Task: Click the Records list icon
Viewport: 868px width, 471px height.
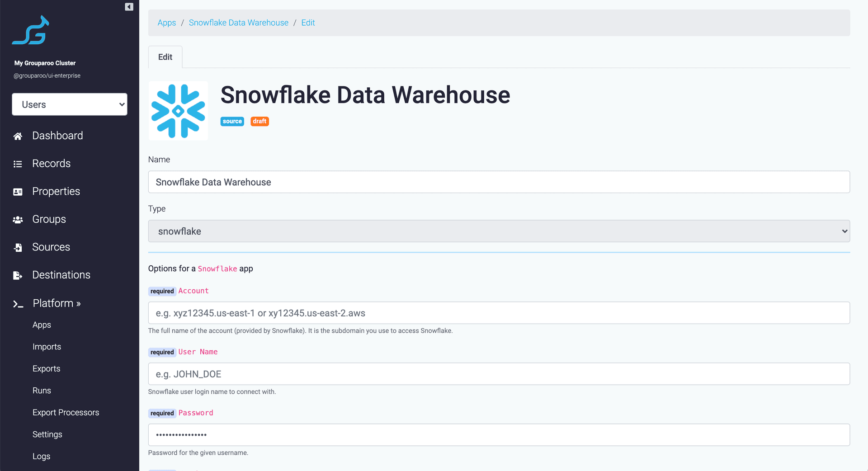Action: point(18,164)
